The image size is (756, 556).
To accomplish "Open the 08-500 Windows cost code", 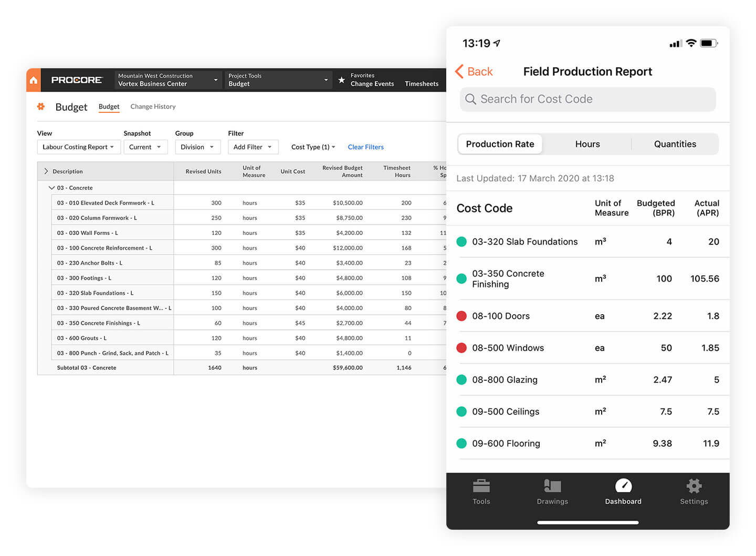I will click(587, 348).
